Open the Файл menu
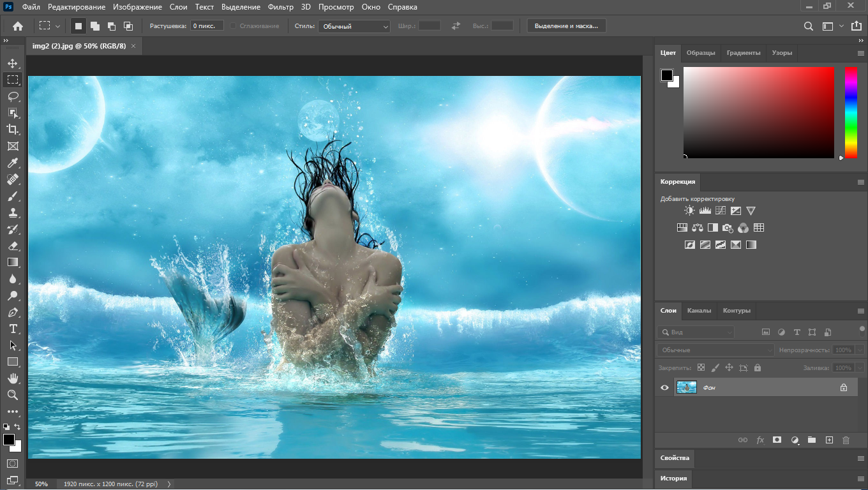 31,7
